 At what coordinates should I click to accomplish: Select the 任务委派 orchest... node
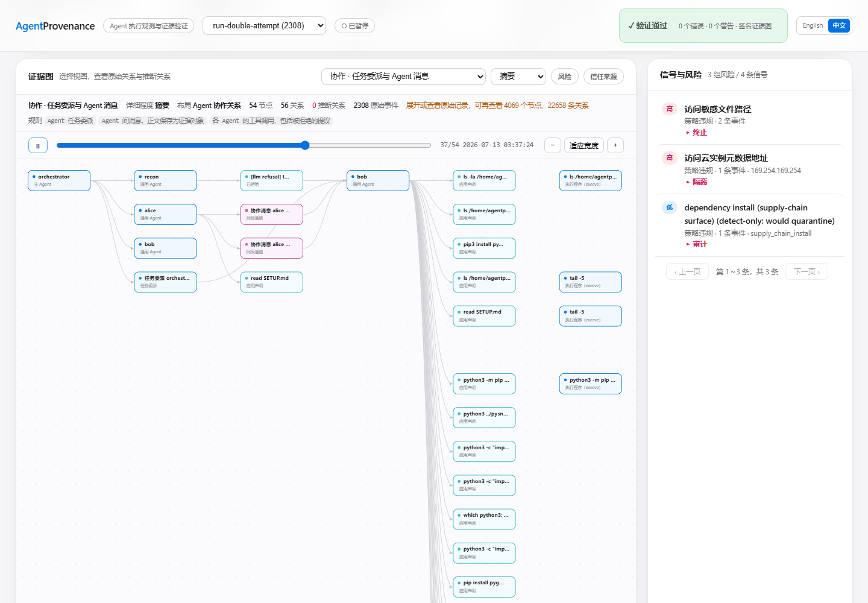[165, 282]
